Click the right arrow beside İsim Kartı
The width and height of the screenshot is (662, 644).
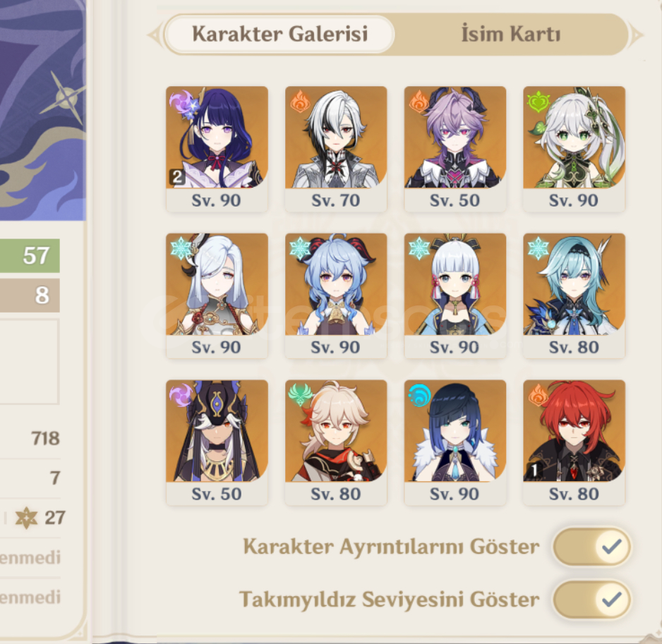coord(637,34)
